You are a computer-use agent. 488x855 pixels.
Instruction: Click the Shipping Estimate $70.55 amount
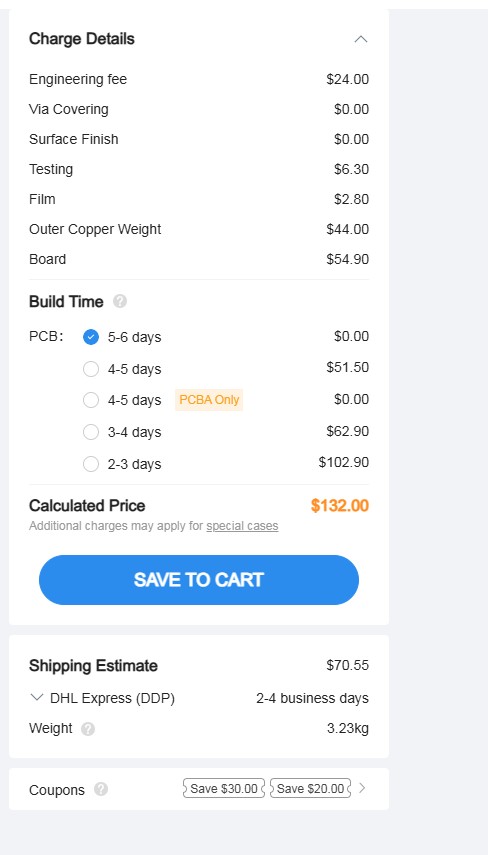pyautogui.click(x=347, y=665)
